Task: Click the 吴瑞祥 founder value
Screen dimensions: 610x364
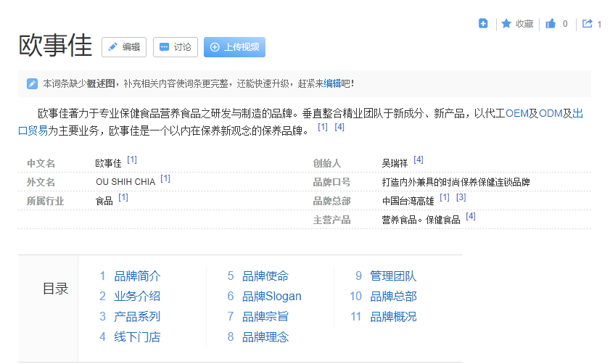Action: pyautogui.click(x=395, y=163)
